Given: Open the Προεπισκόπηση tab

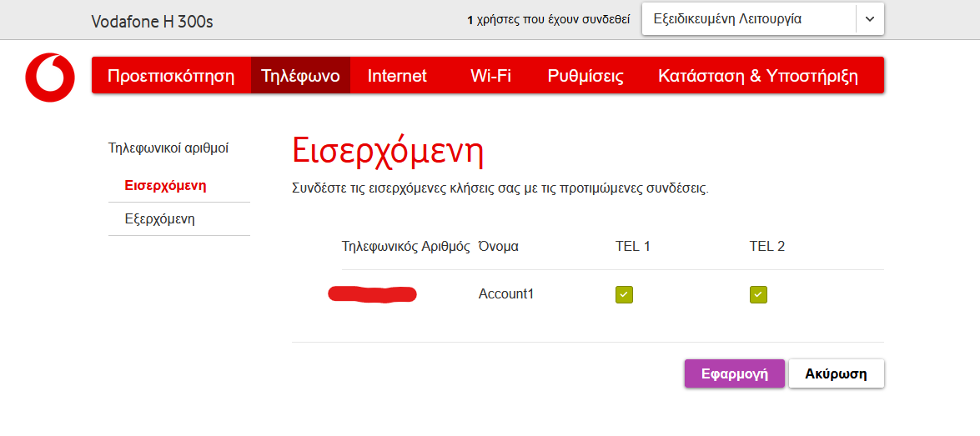Looking at the screenshot, I should point(171,76).
